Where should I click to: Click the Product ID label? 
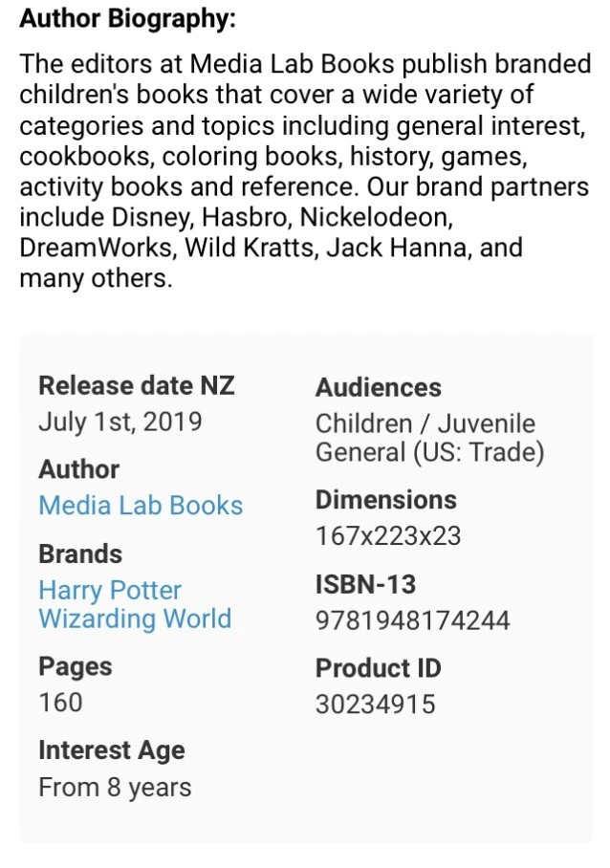click(379, 668)
